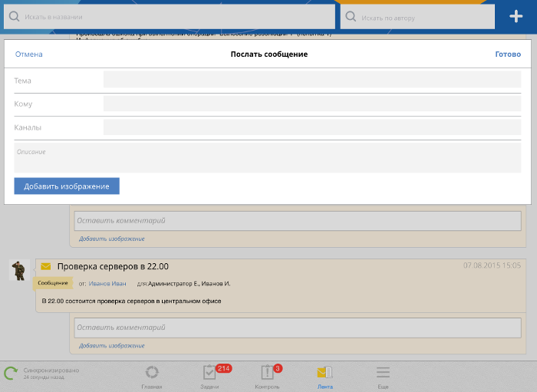Click the plus icon to add new item
The height and width of the screenshot is (392, 537).
tap(516, 16)
